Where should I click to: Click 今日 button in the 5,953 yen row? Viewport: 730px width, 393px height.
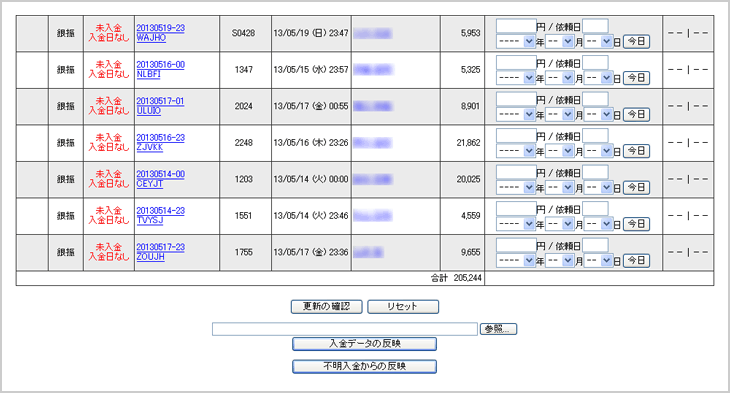point(636,41)
